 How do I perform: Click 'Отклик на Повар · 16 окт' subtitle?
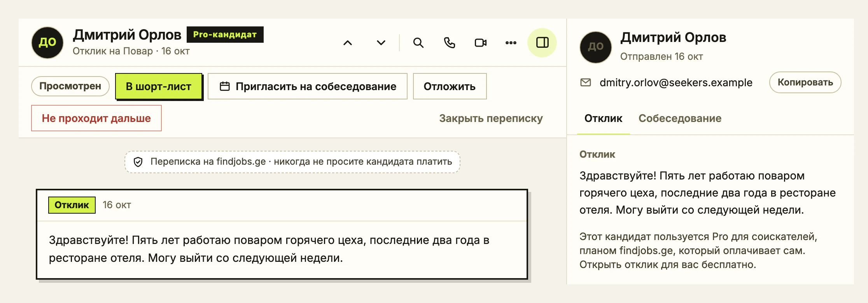pyautogui.click(x=131, y=51)
